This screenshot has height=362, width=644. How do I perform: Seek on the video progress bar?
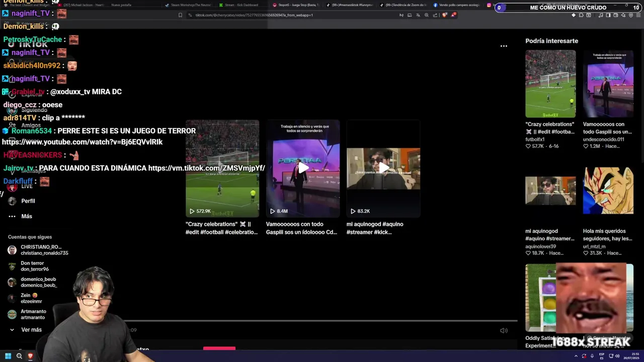pyautogui.click(x=321, y=320)
